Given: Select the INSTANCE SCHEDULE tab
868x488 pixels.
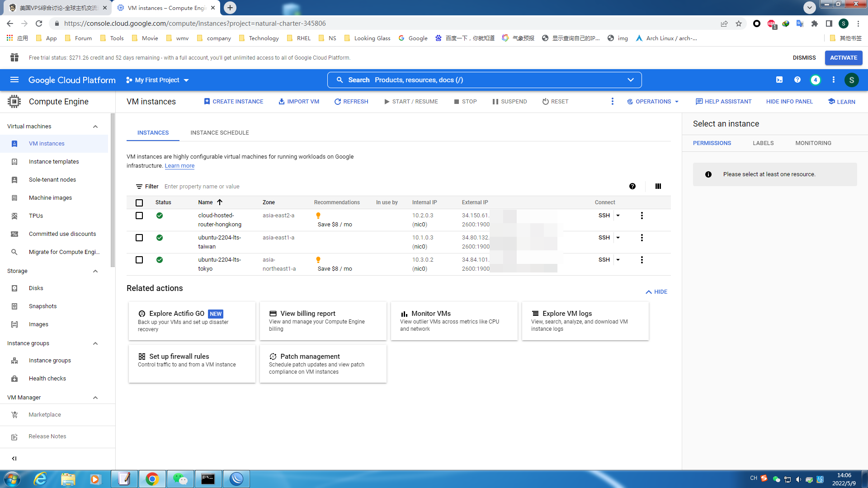Looking at the screenshot, I should (219, 132).
